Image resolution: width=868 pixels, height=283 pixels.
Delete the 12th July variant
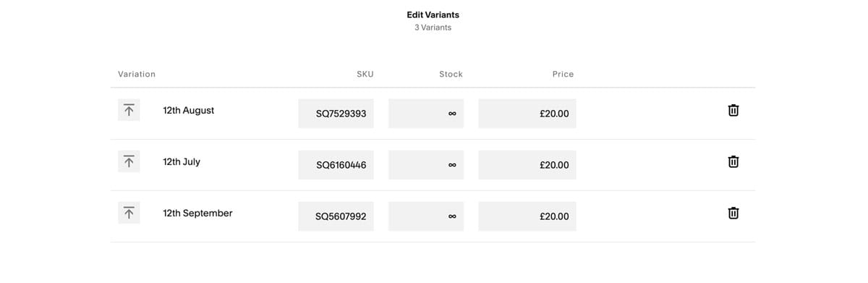pyautogui.click(x=733, y=161)
